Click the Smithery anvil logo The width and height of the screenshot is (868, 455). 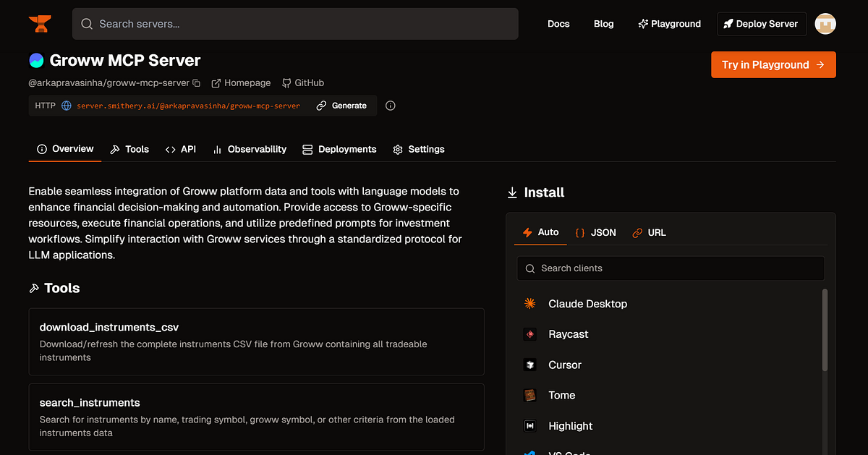(x=40, y=24)
